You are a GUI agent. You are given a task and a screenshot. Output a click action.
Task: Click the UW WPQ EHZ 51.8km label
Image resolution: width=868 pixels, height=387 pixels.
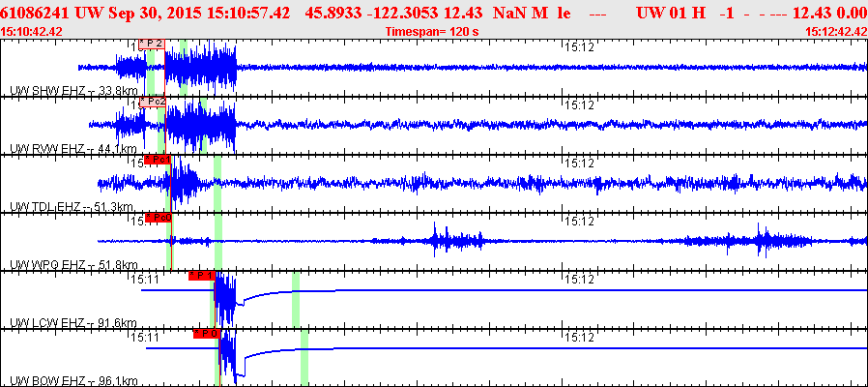coord(73,265)
